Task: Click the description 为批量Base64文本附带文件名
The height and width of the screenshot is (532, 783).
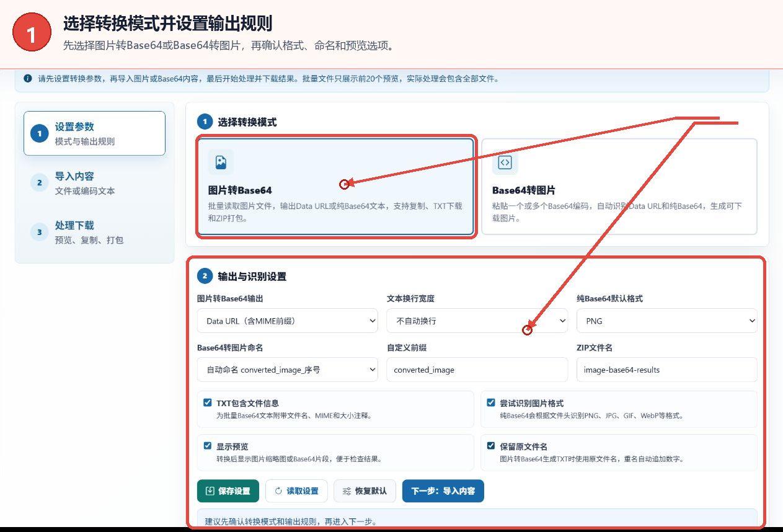Action: (294, 416)
